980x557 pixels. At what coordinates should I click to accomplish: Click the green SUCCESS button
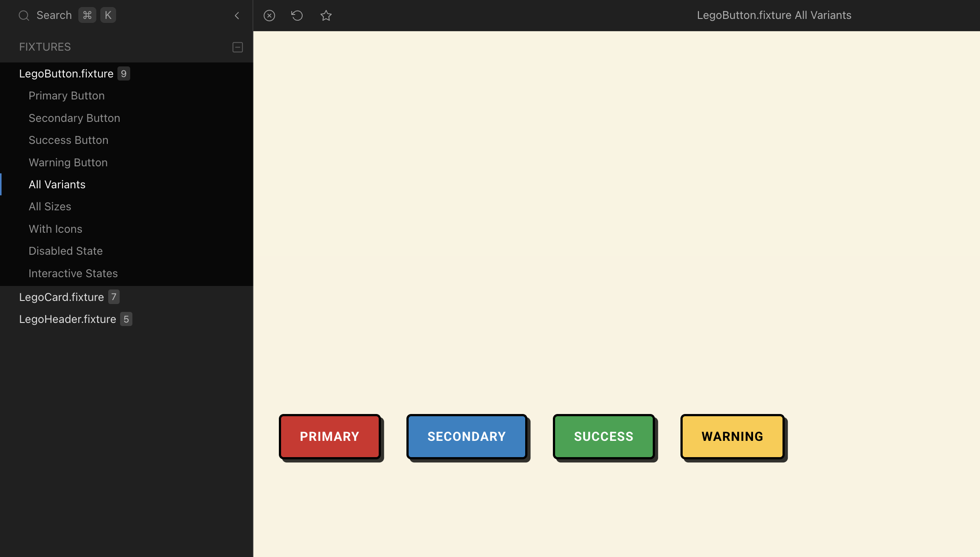click(x=603, y=436)
